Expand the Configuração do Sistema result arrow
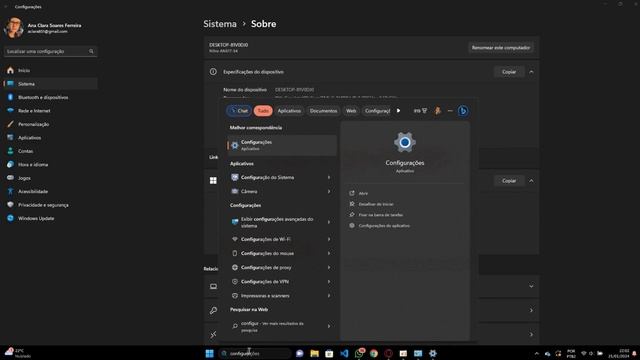640x360 pixels. point(329,178)
